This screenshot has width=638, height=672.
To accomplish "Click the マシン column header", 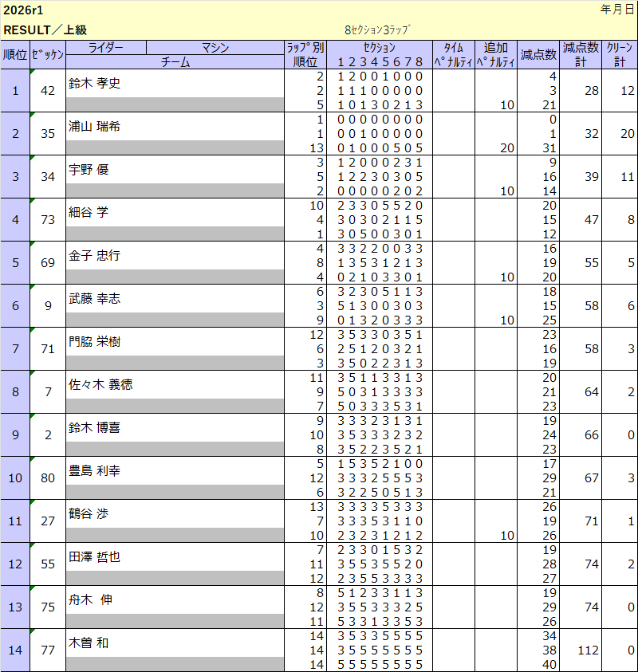I will 215,48.
